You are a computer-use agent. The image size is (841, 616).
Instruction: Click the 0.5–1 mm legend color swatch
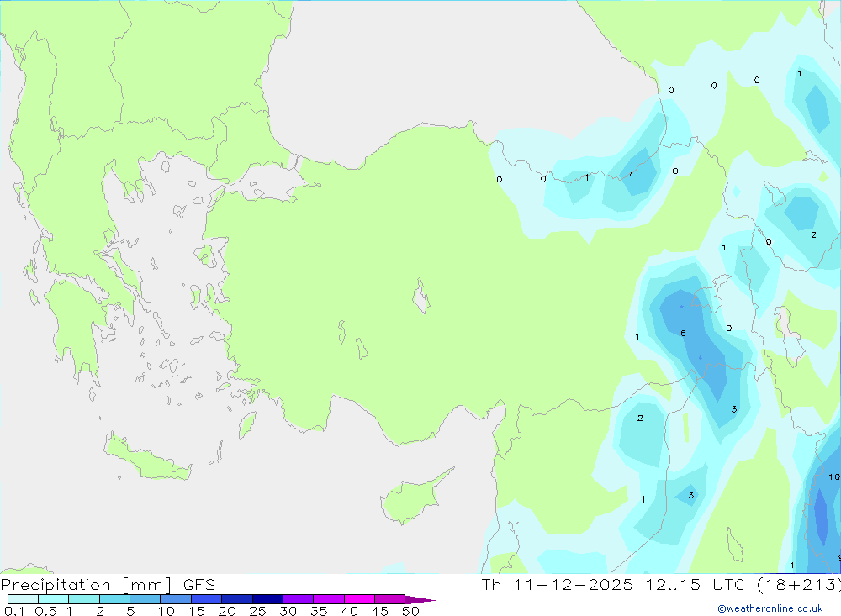54,599
